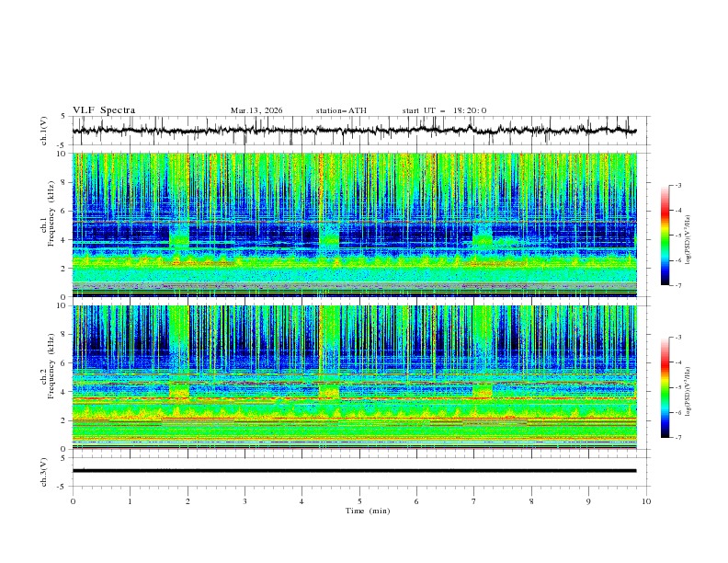Click the lower log(PSD)(V²/Hz) colorbar label
Viewport: 728px width, 563px height.
pyautogui.click(x=688, y=392)
